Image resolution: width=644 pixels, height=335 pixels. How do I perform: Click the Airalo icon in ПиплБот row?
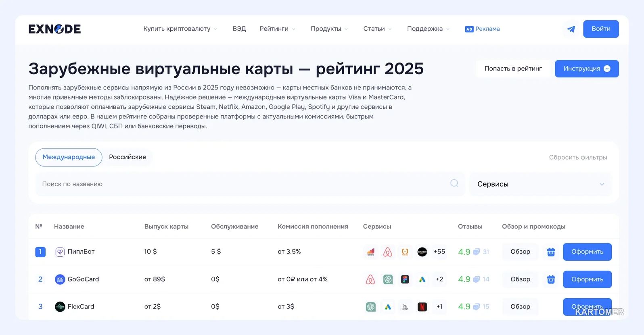coord(370,252)
